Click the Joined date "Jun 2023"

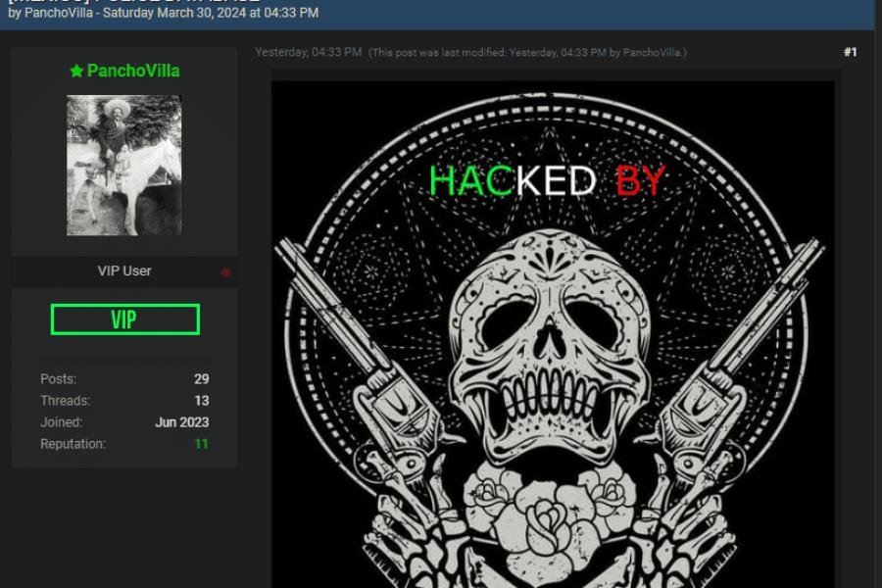click(x=181, y=422)
